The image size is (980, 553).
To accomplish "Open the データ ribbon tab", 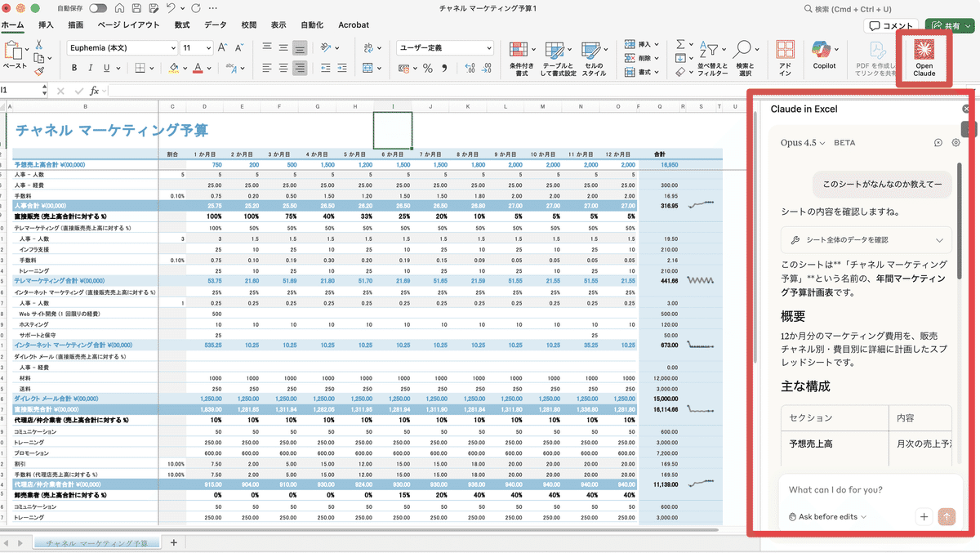I will 216,25.
